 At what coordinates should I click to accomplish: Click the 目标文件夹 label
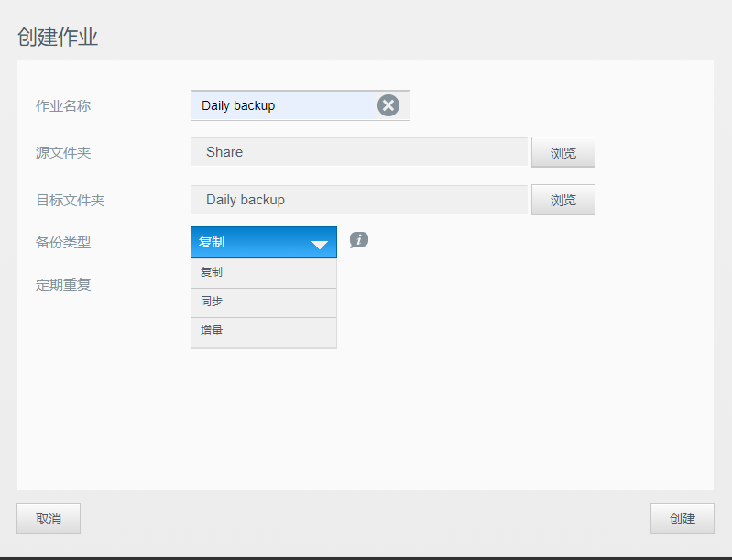coord(70,201)
